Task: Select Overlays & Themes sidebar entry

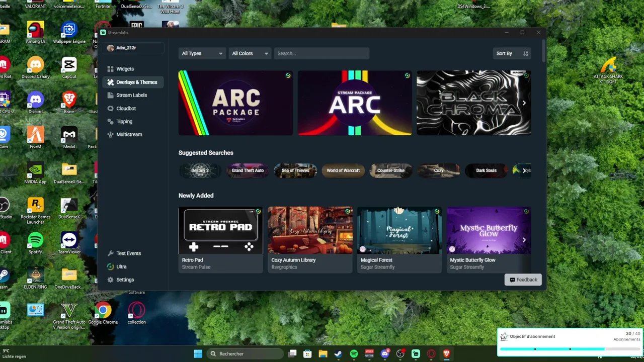Action: [132, 82]
